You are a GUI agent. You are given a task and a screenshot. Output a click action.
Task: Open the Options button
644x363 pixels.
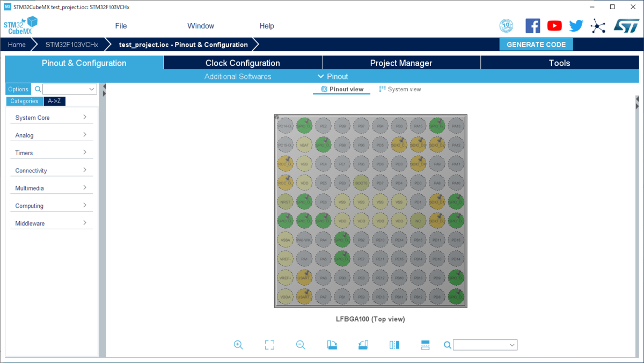[x=18, y=89]
